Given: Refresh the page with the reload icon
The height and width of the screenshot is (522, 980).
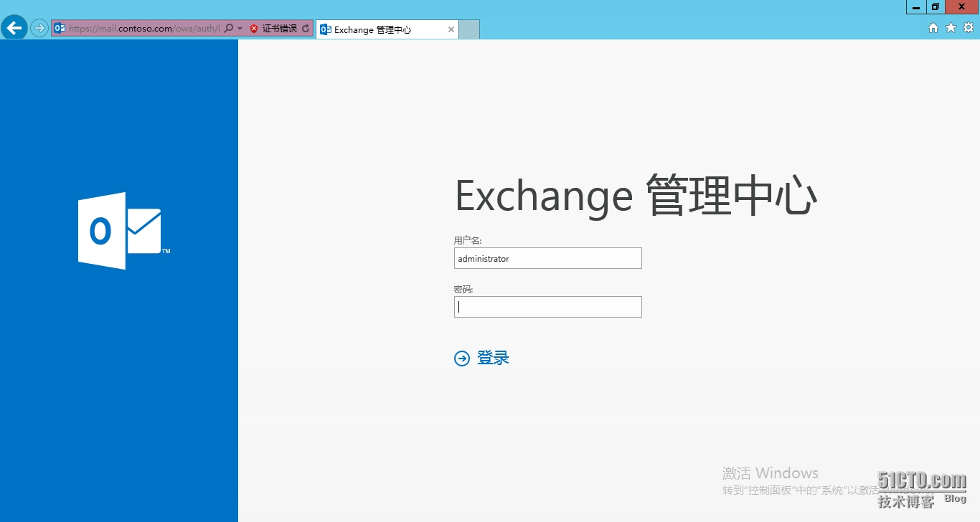Looking at the screenshot, I should click(306, 29).
